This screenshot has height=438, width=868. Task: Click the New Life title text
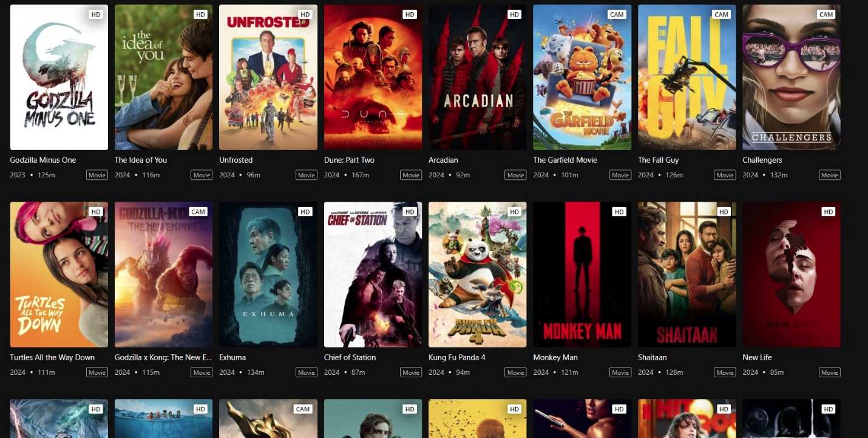(x=757, y=357)
